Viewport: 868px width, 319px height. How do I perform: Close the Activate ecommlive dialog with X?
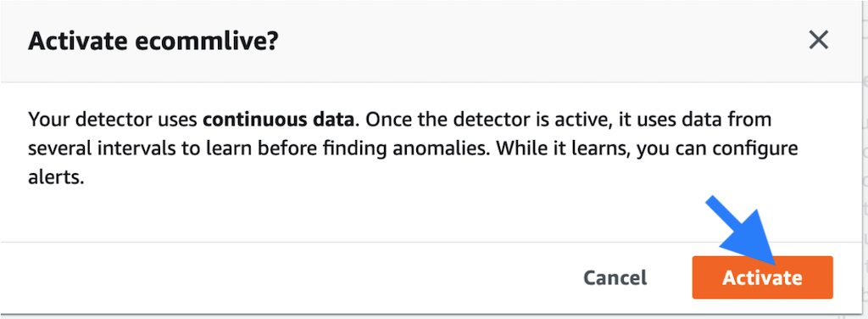tap(818, 41)
